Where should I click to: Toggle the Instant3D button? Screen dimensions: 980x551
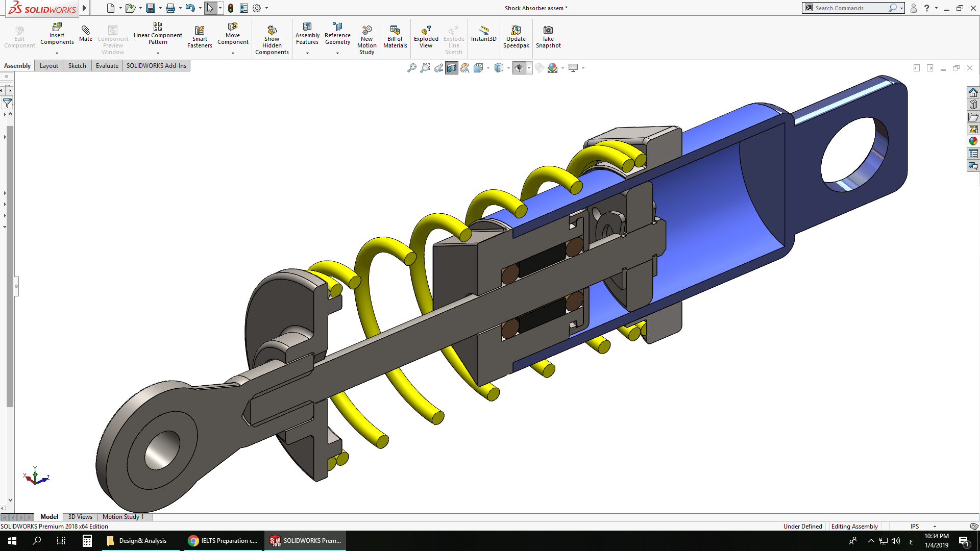(x=483, y=31)
